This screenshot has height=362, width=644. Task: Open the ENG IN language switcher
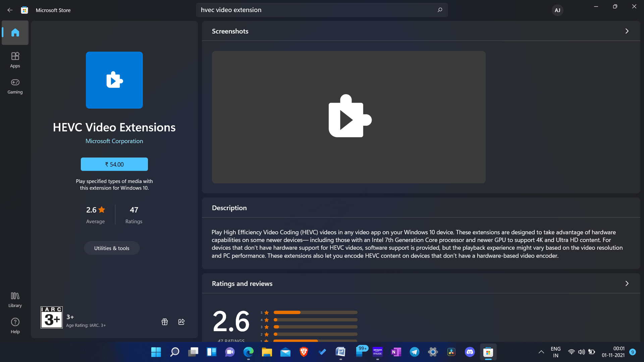coord(556,352)
